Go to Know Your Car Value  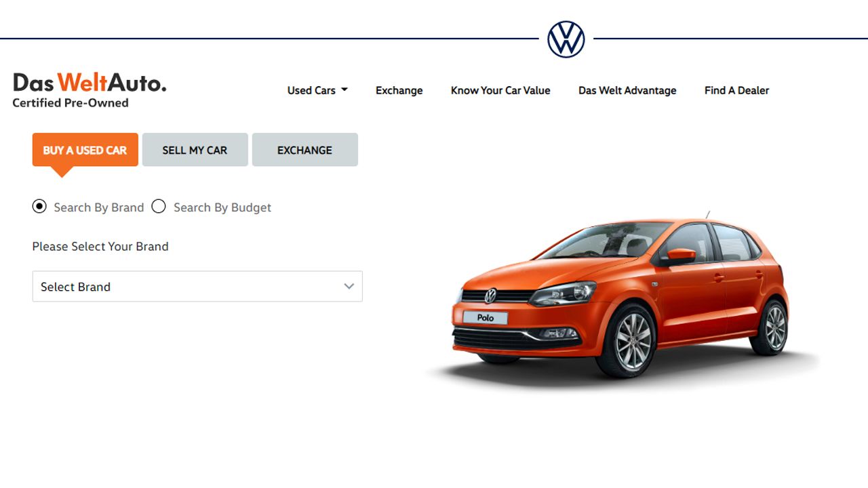click(500, 90)
